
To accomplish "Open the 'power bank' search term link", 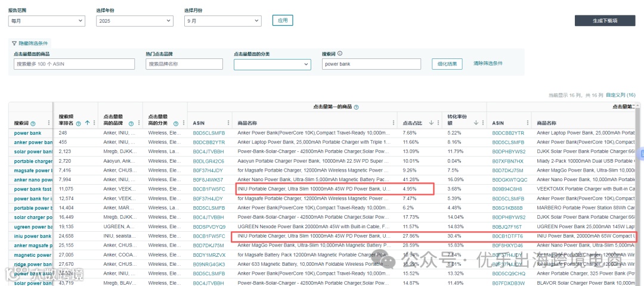I will (27, 133).
